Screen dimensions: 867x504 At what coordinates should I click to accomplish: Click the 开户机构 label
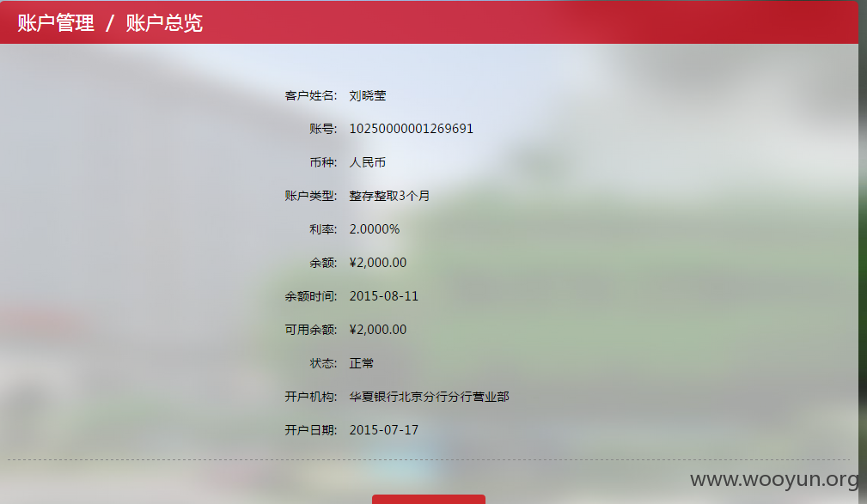[311, 397]
